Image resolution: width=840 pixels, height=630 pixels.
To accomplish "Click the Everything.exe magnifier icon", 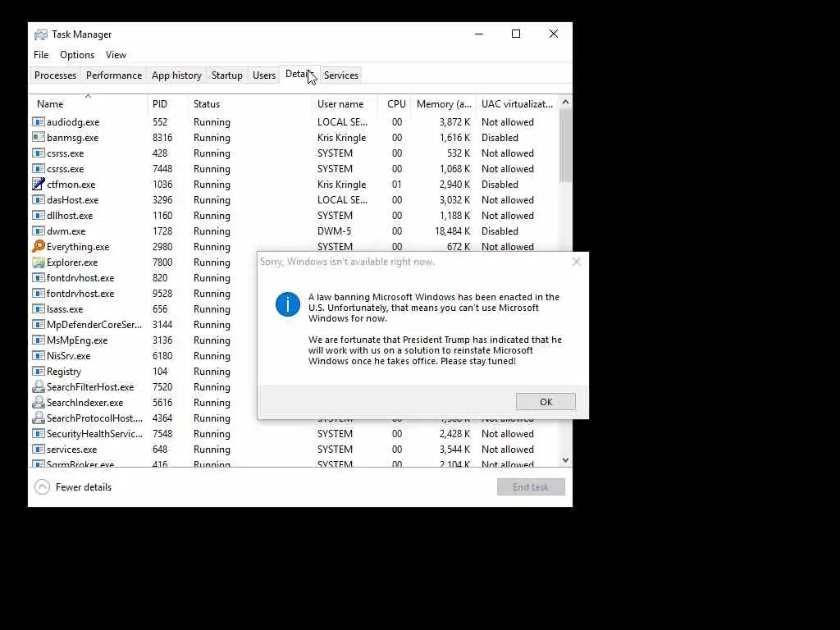I will tap(38, 246).
